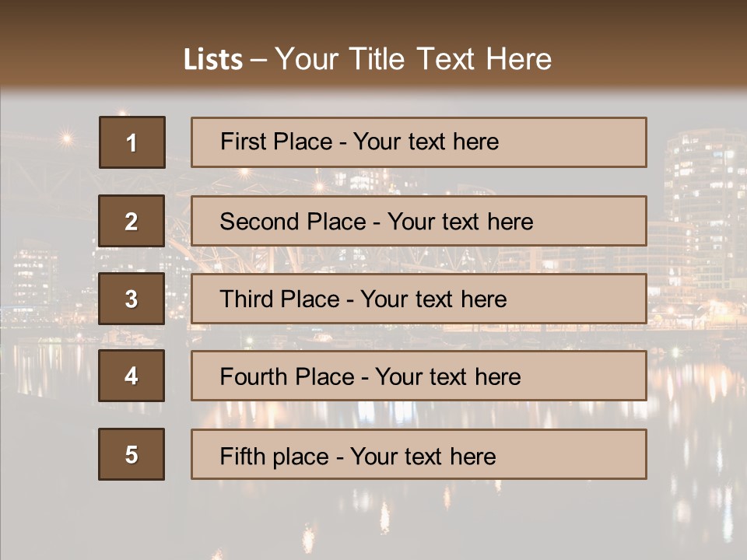The width and height of the screenshot is (747, 560).
Task: Click the Fifth place text bar
Action: pos(419,454)
